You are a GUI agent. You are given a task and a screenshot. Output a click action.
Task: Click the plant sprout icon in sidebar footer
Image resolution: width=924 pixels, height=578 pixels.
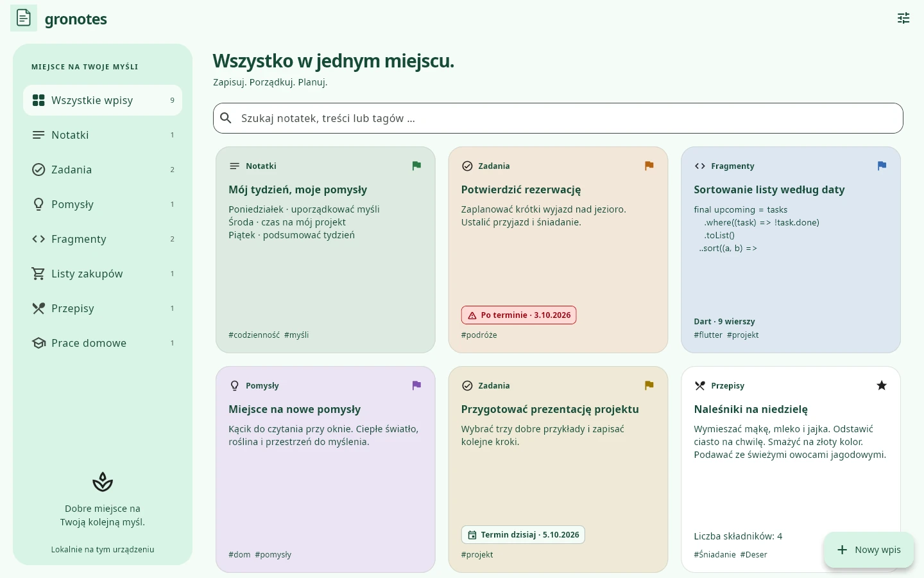[x=103, y=482]
